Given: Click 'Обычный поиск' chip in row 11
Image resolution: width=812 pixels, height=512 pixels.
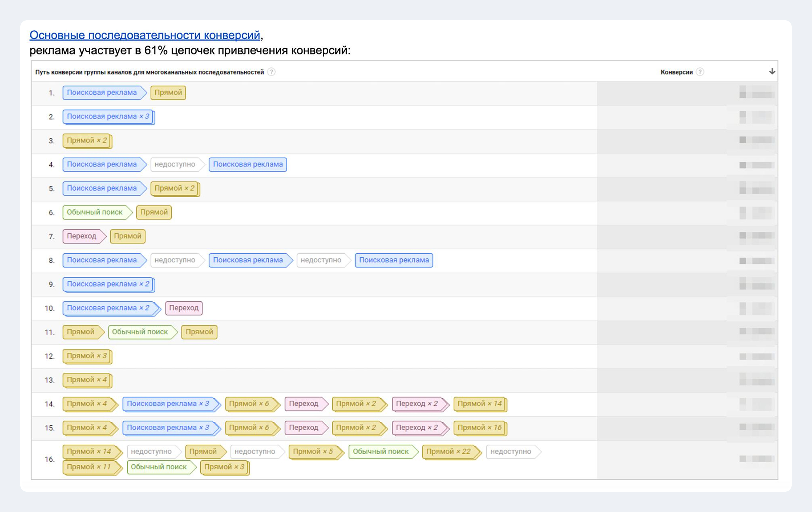Looking at the screenshot, I should [x=140, y=332].
